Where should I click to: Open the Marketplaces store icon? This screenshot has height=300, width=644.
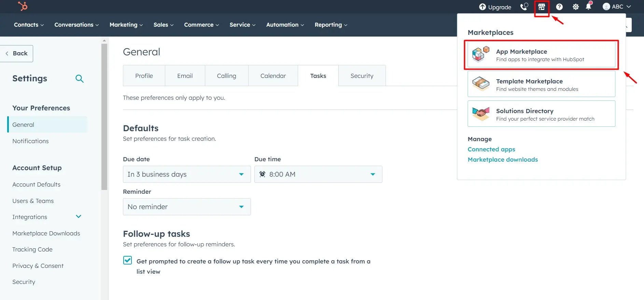tap(542, 7)
